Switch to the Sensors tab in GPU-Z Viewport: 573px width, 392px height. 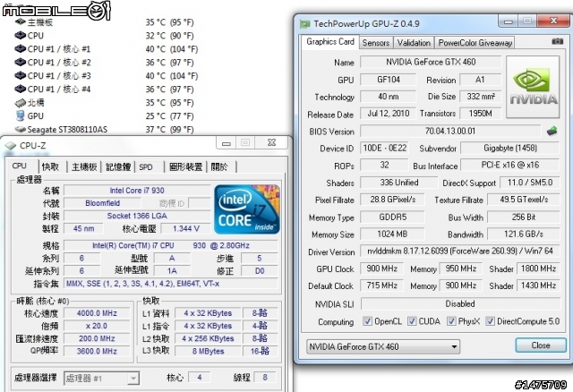click(376, 43)
